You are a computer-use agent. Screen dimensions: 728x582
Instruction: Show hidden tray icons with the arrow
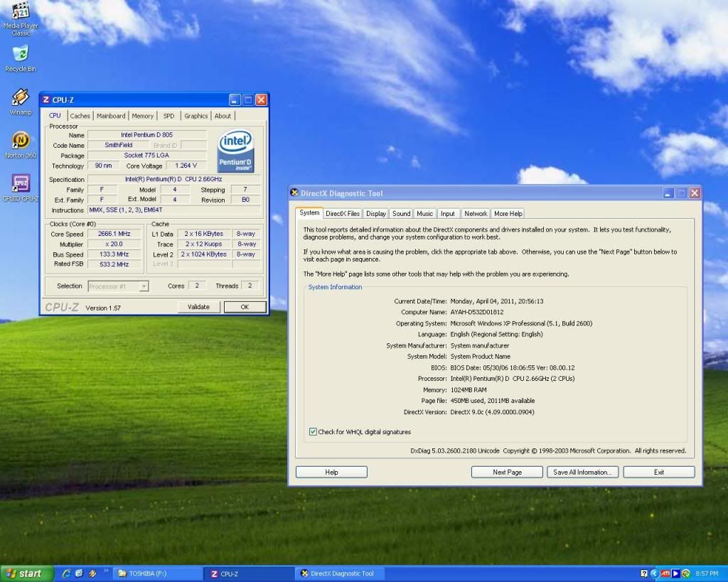pos(654,573)
